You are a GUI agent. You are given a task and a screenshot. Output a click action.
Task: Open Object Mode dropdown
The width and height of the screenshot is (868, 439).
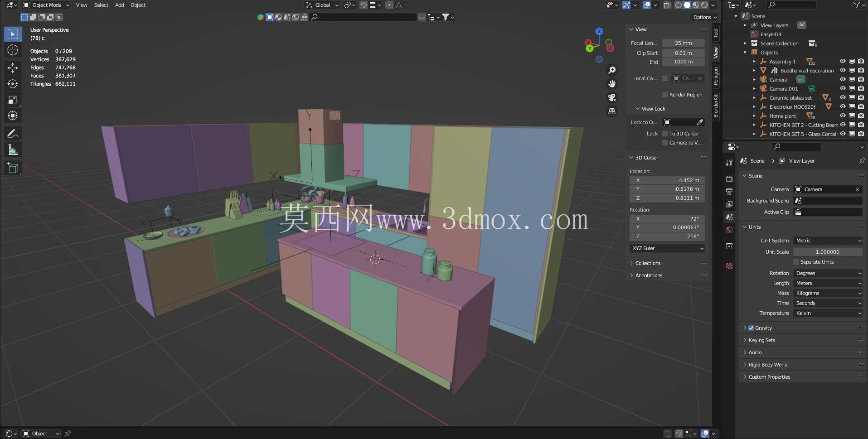(x=46, y=5)
